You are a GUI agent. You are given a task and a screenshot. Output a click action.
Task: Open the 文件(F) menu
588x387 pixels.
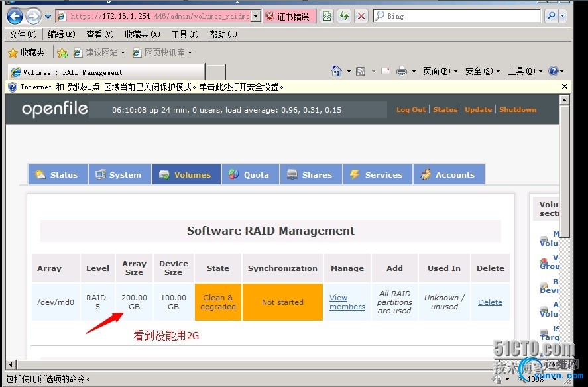23,34
